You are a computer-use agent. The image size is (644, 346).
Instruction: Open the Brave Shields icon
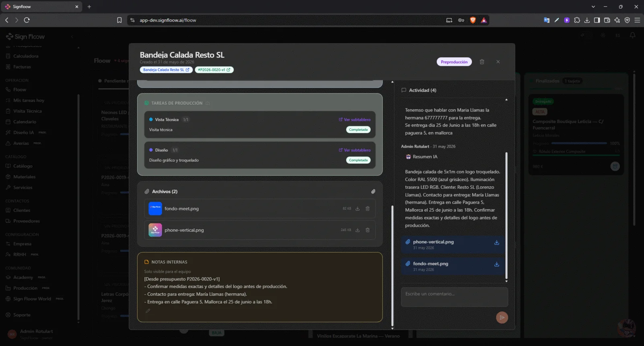[473, 20]
